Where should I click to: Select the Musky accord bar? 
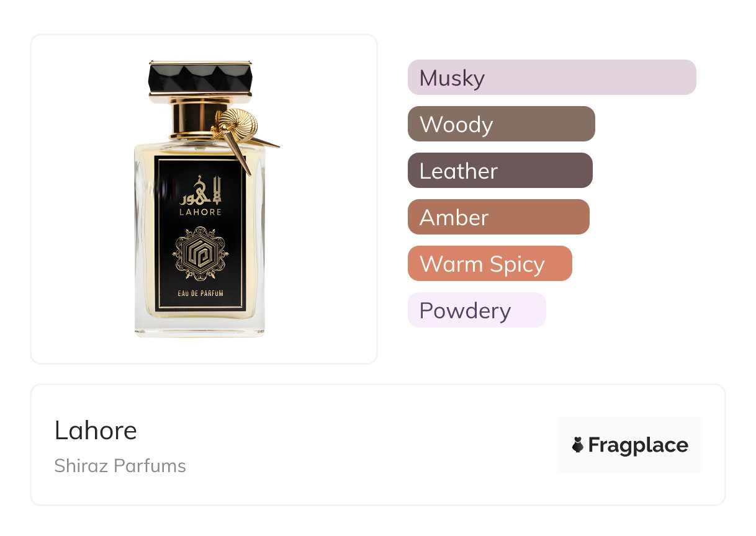click(551, 78)
